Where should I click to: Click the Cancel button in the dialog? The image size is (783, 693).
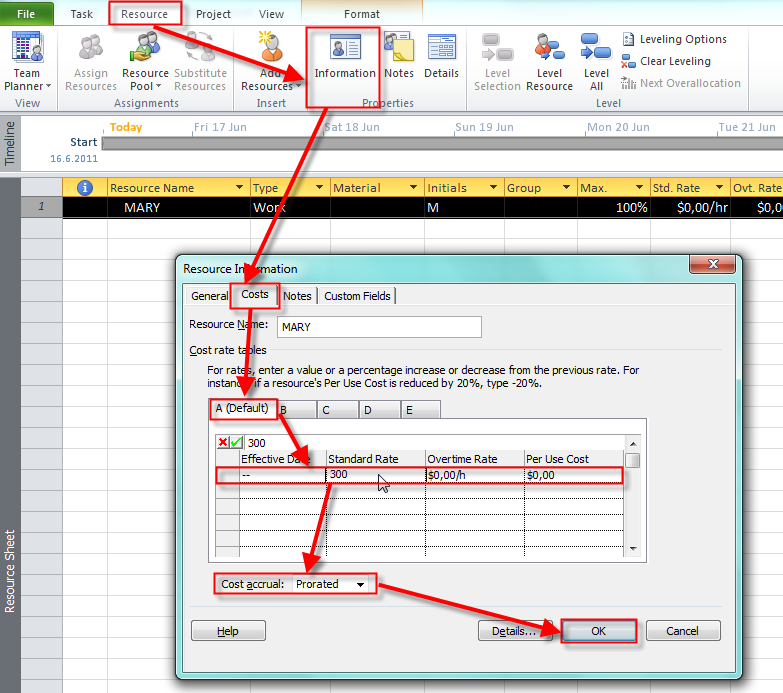682,631
